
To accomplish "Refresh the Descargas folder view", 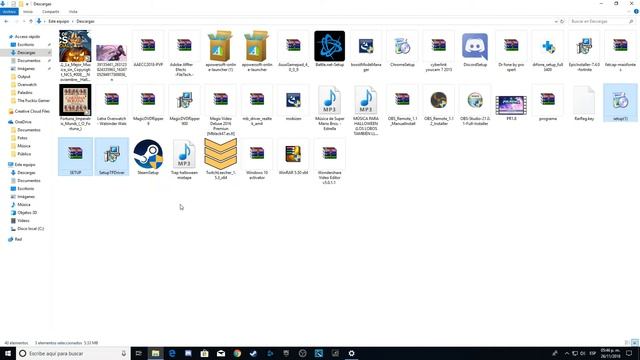I will (562, 21).
